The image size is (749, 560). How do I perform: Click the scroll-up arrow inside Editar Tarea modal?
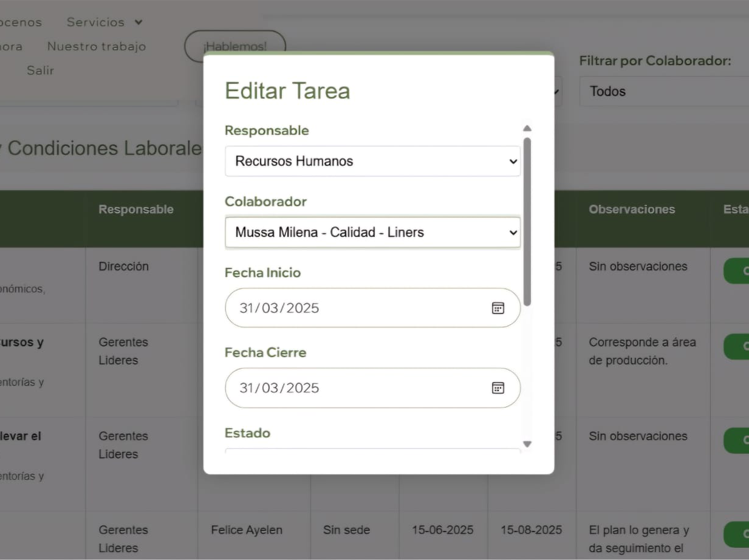pyautogui.click(x=527, y=128)
